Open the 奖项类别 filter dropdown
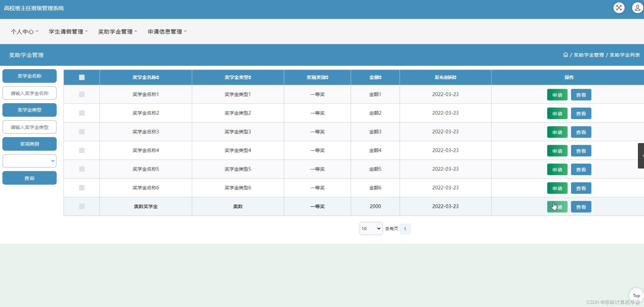644x307 pixels. click(30, 161)
